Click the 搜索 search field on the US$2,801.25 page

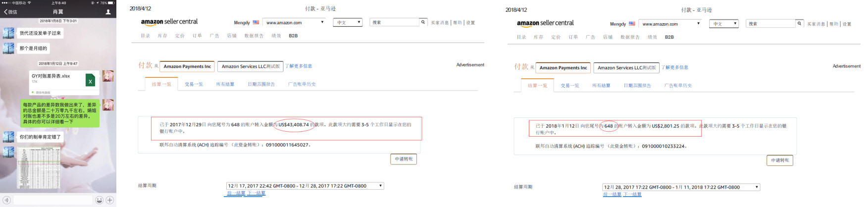tap(770, 24)
